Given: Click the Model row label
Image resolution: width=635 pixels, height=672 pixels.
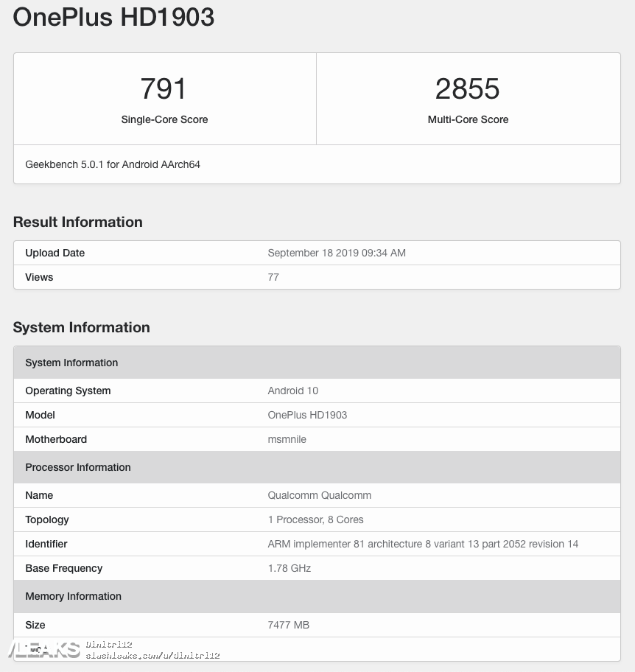Looking at the screenshot, I should click(x=41, y=416).
